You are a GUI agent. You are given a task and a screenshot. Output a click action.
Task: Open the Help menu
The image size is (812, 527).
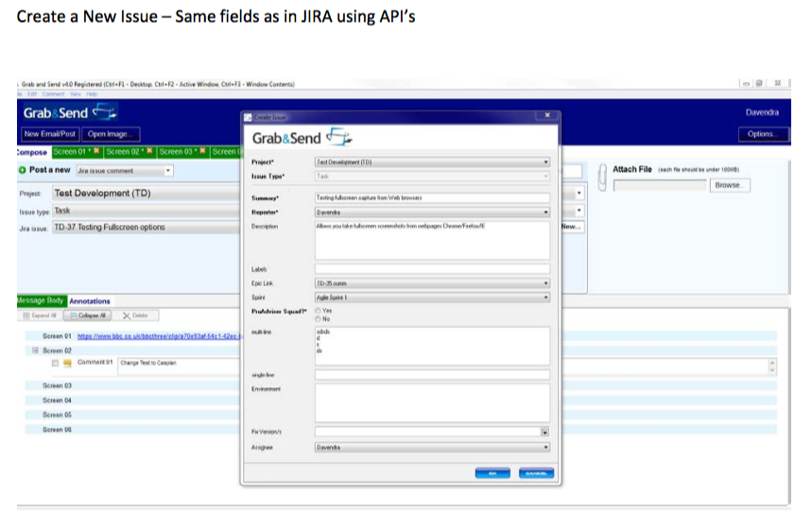pyautogui.click(x=92, y=94)
